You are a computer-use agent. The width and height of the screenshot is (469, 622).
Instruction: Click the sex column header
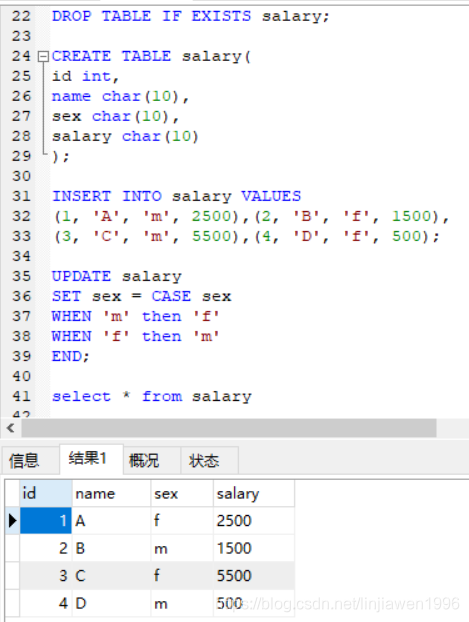(182, 493)
